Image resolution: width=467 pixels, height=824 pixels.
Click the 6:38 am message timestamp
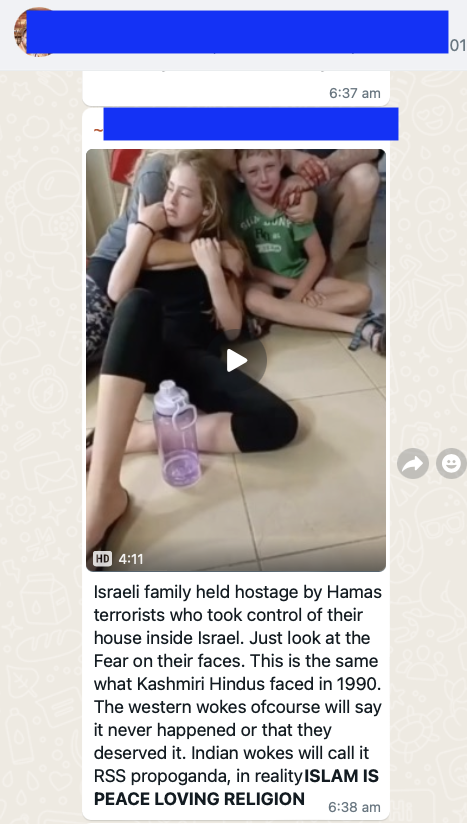(x=354, y=807)
